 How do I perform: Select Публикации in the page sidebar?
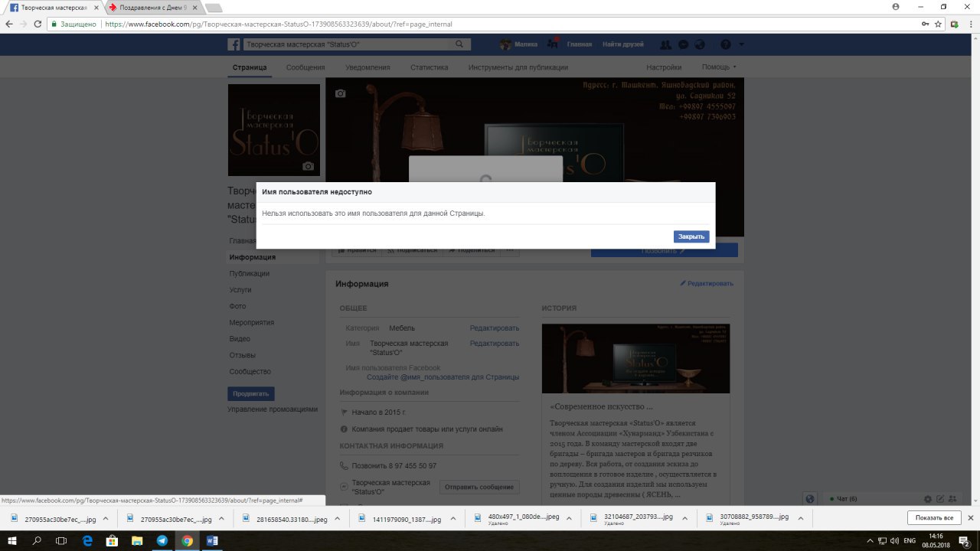249,273
